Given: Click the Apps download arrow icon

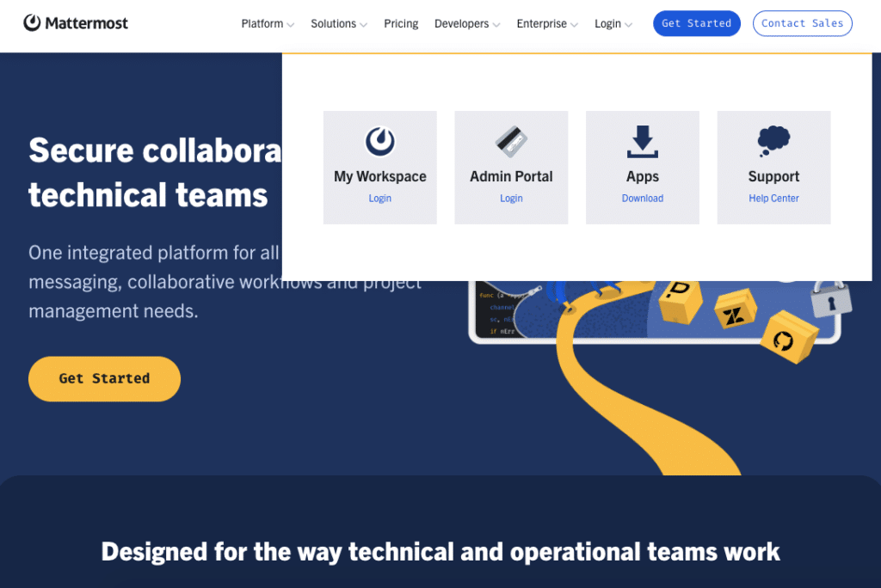Looking at the screenshot, I should tap(642, 142).
